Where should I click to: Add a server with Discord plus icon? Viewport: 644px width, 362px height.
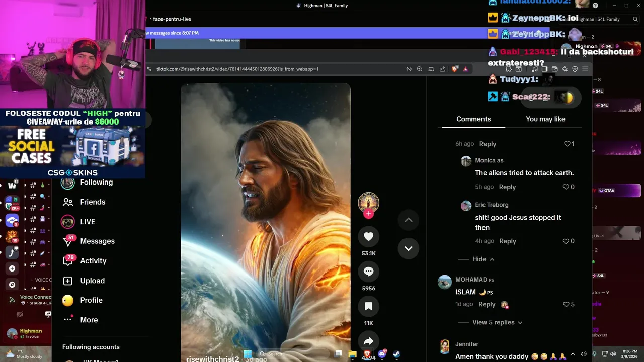click(x=12, y=269)
